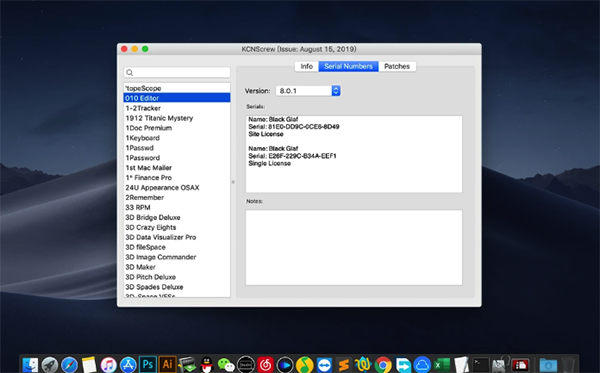Choose 1912 Titanic Mystery entry
The width and height of the screenshot is (600, 373).
177,118
